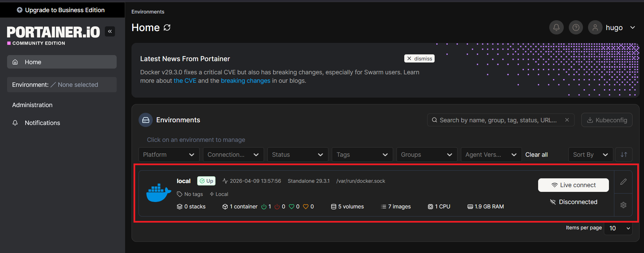The width and height of the screenshot is (644, 253).
Task: Dismiss the Latest News banner
Action: click(419, 58)
